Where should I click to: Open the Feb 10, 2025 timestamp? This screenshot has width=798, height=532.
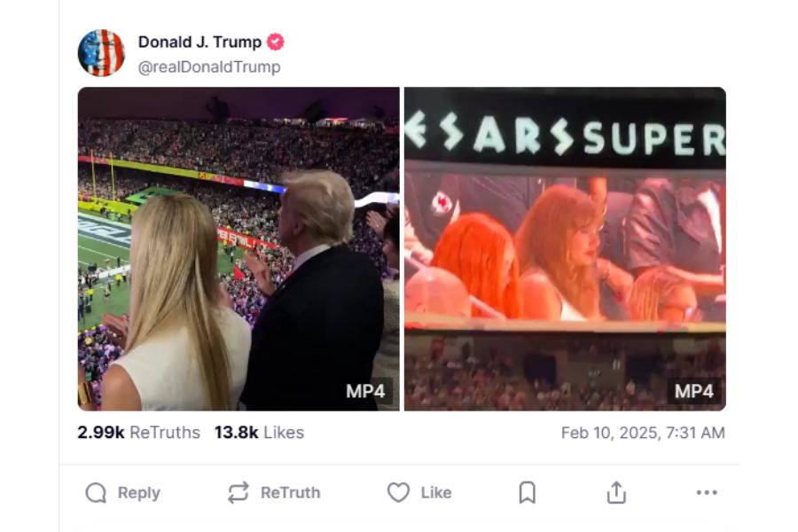point(643,433)
